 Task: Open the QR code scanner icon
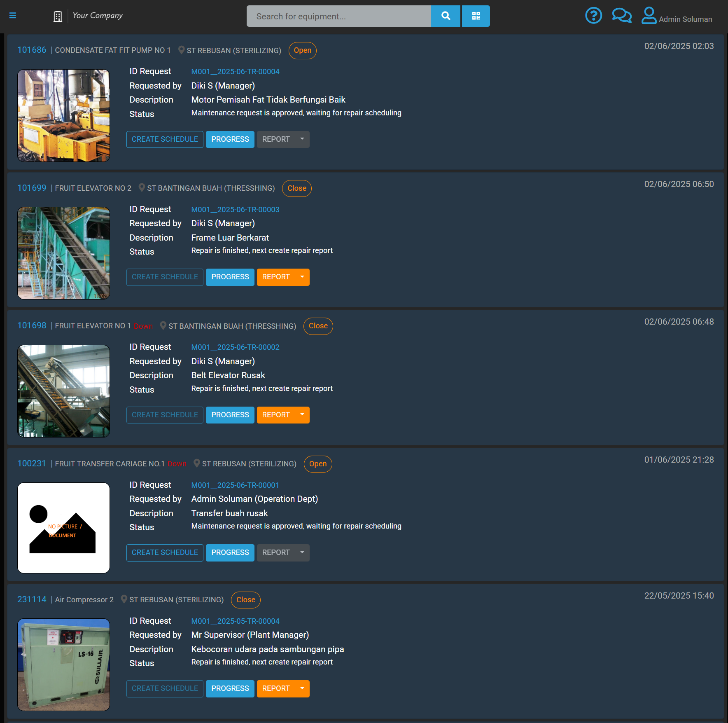476,16
